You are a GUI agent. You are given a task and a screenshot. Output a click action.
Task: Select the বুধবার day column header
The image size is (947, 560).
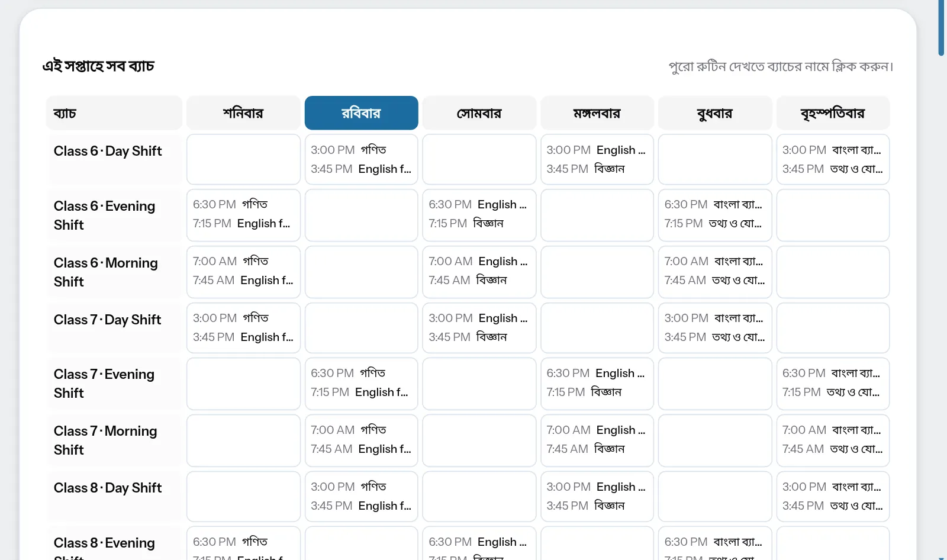(x=715, y=113)
